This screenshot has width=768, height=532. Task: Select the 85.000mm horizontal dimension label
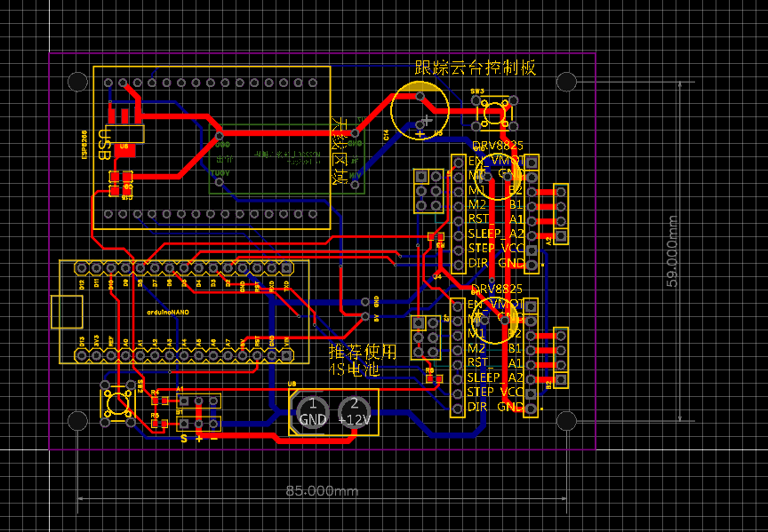(322, 490)
